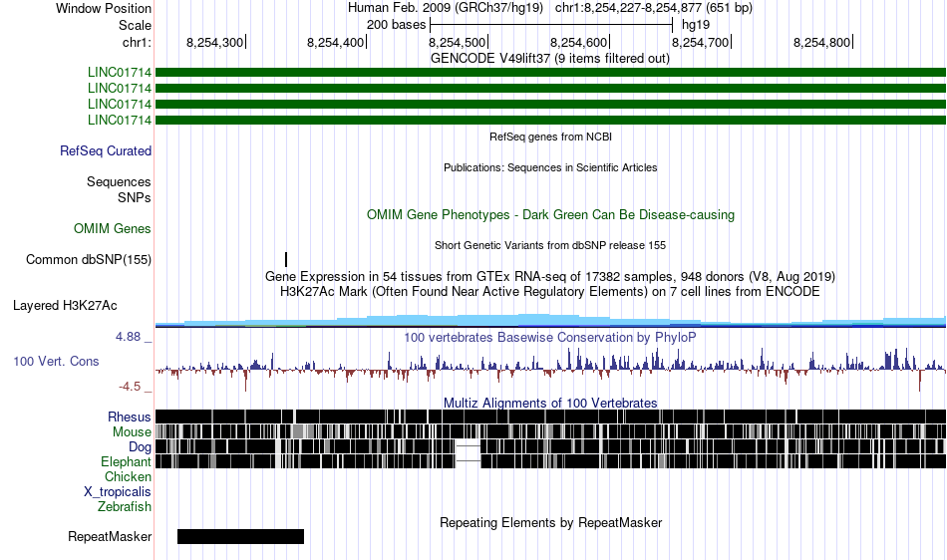Click the Elephant alignment label
The height and width of the screenshot is (560, 947).
[x=127, y=461]
